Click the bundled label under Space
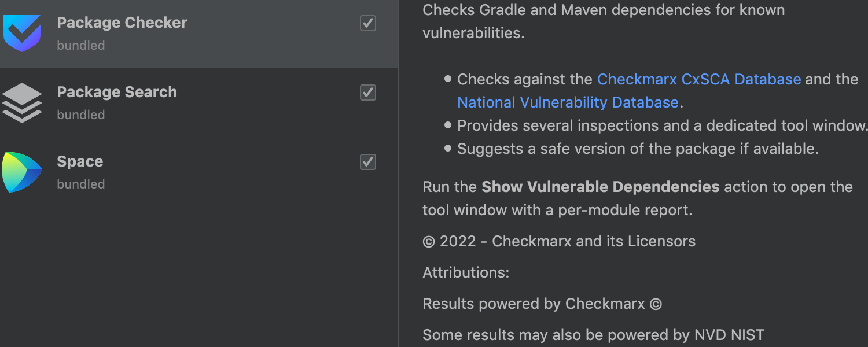This screenshot has width=868, height=347. pos(81,184)
